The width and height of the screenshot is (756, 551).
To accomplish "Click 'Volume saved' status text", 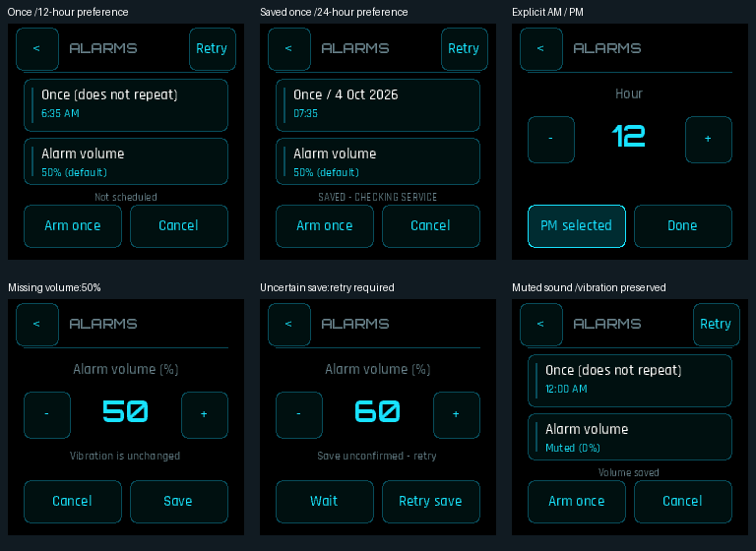I will pyautogui.click(x=629, y=473).
